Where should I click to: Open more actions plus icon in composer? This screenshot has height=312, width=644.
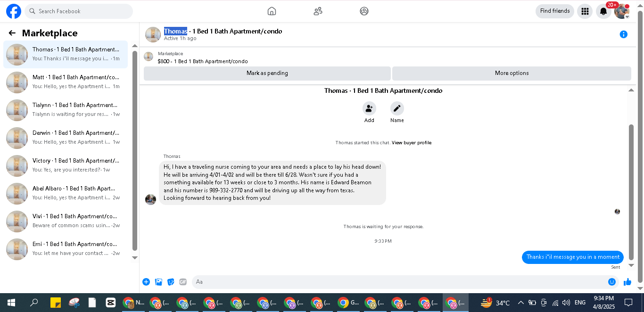tap(146, 282)
